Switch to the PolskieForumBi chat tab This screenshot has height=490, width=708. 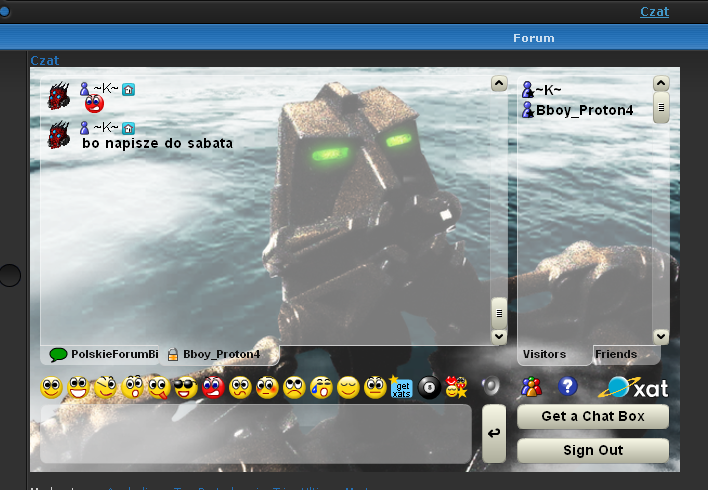click(103, 354)
